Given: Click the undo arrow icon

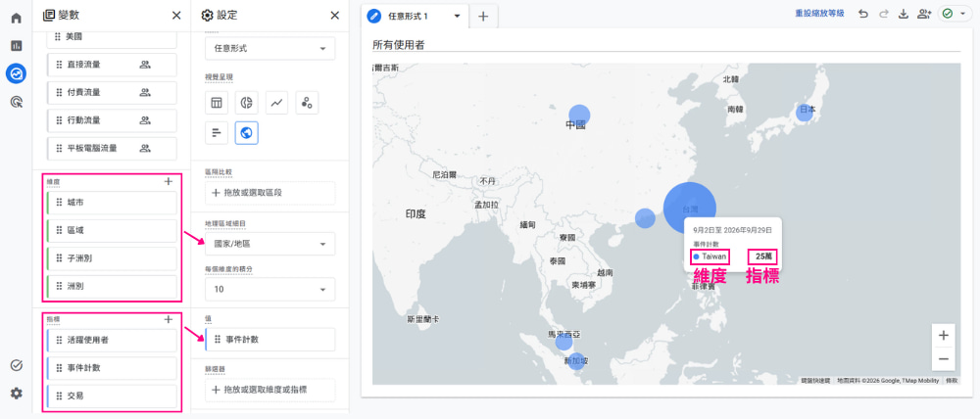Looking at the screenshot, I should [x=863, y=15].
